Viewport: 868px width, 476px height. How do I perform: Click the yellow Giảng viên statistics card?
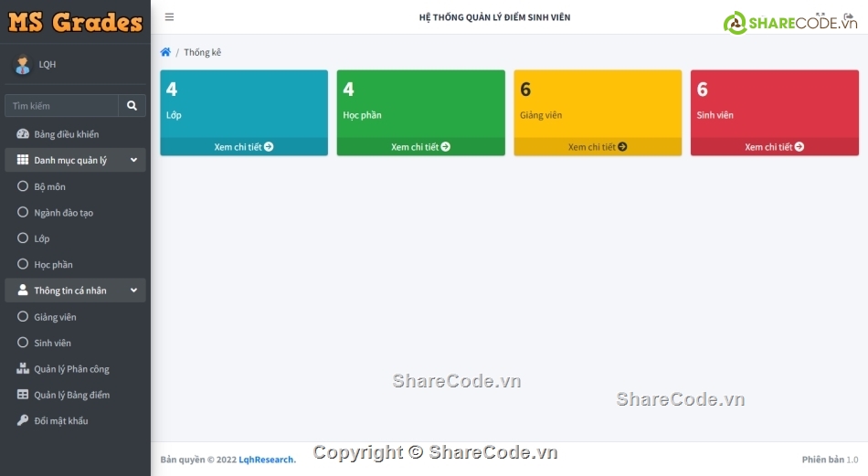(598, 103)
